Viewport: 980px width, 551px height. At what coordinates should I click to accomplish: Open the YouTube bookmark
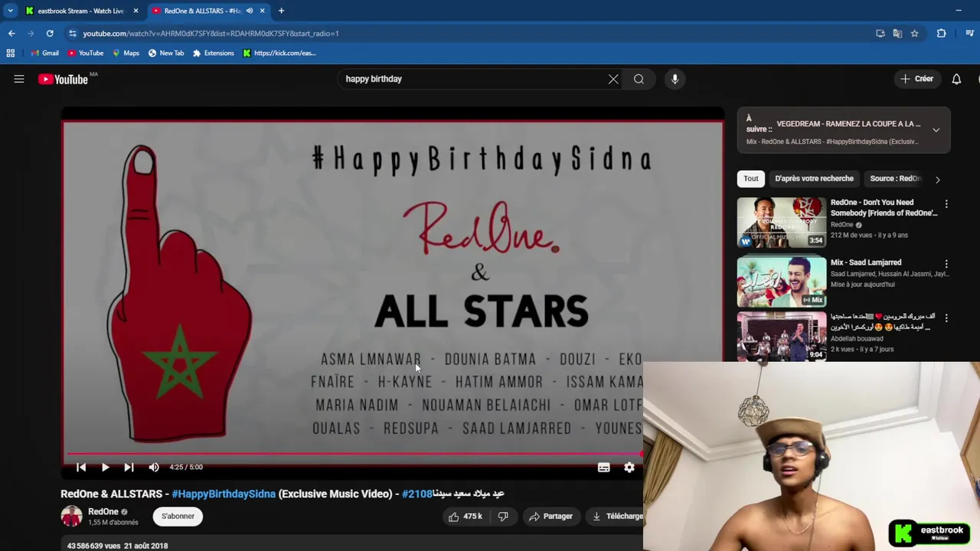[x=85, y=53]
